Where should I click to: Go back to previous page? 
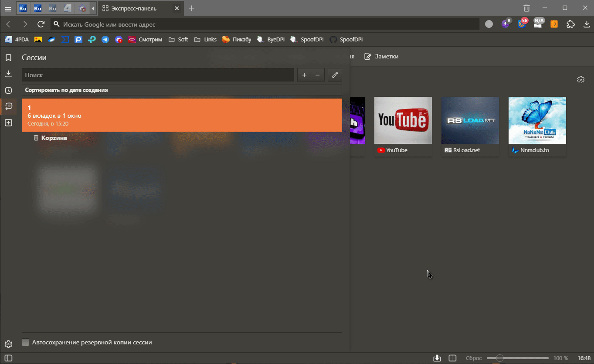8,24
